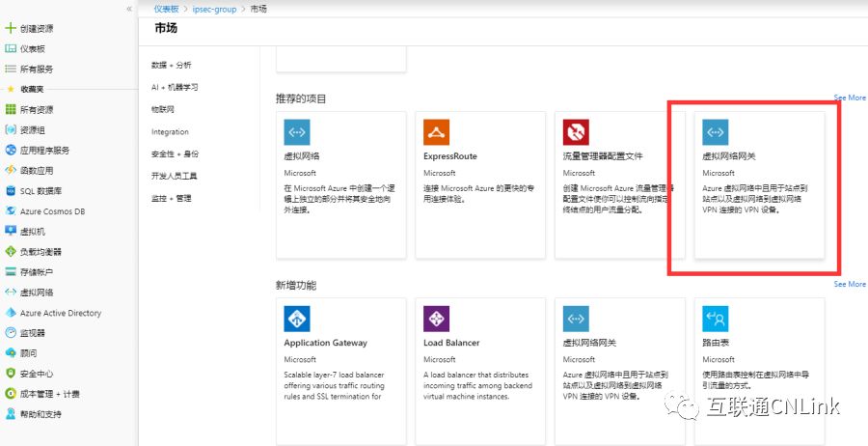Open the Dashboard icon in sidebar
This screenshot has height=446, width=868.
coord(10,49)
